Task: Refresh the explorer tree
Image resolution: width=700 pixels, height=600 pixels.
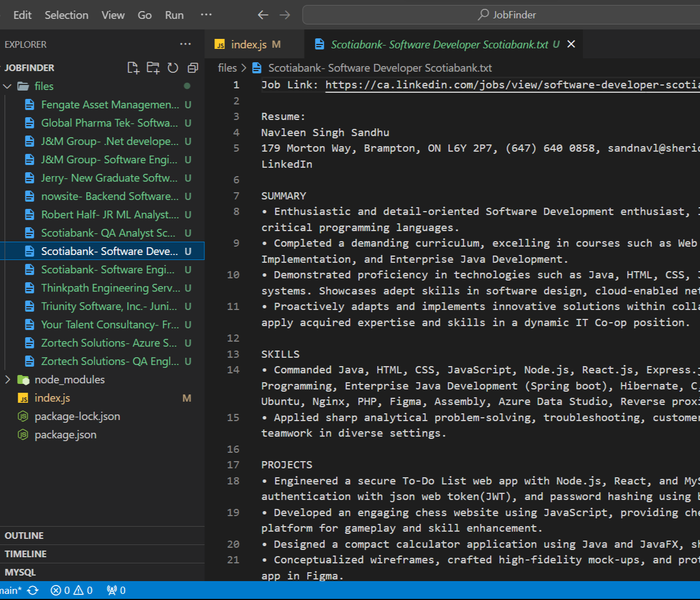Action: coord(173,68)
